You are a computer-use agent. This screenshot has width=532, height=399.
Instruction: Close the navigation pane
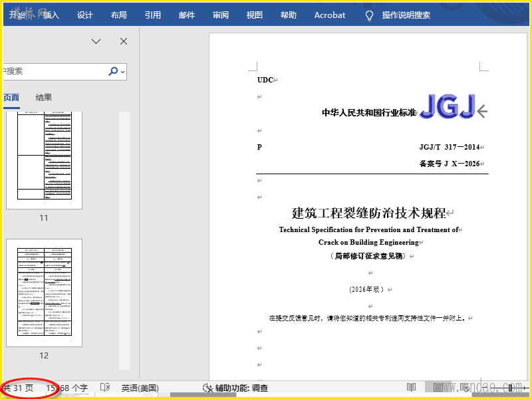[124, 41]
